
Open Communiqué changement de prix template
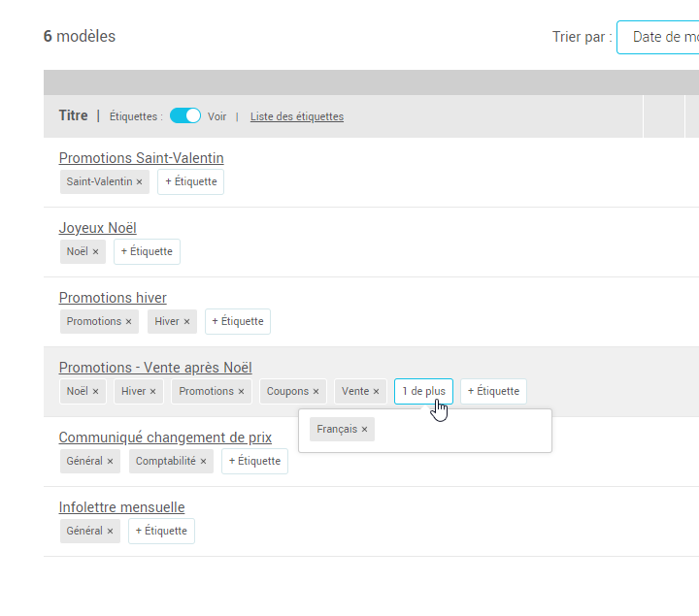(165, 438)
